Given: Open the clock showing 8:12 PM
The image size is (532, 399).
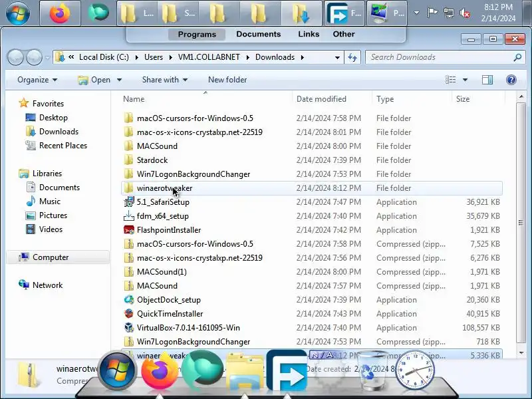Looking at the screenshot, I should click(498, 13).
